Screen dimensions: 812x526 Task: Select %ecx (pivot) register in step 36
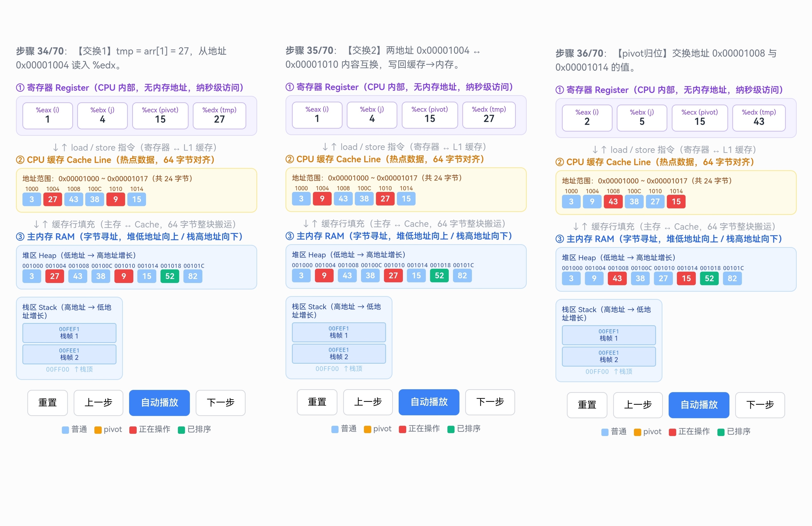pos(700,118)
